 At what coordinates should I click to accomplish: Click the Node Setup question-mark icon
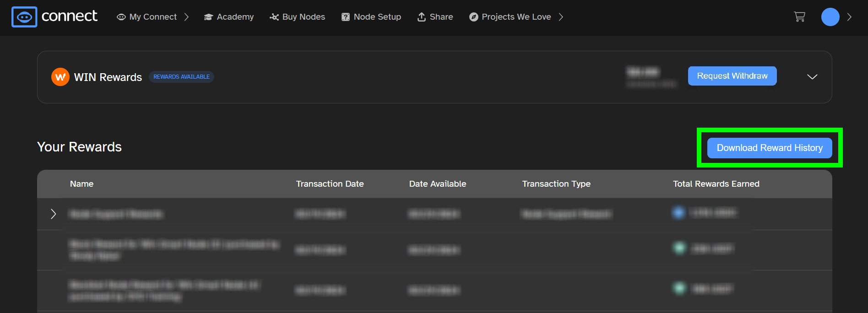(x=346, y=17)
